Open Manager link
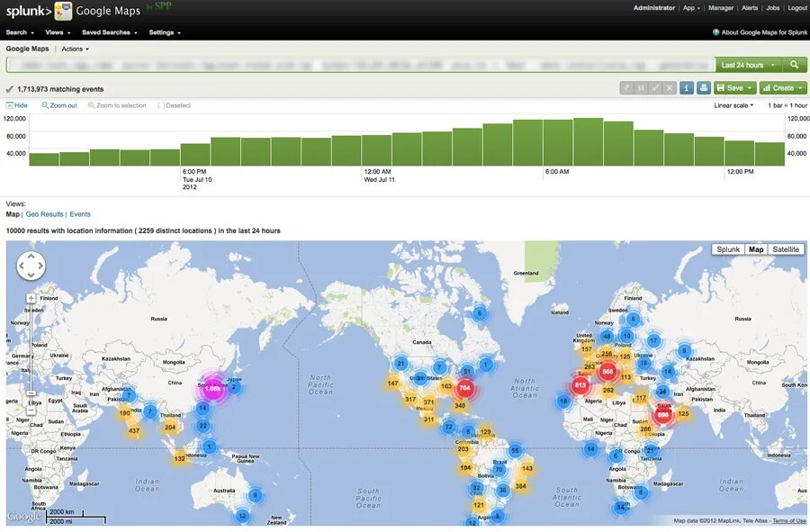Screen dimensions: 810x532 coord(721,8)
